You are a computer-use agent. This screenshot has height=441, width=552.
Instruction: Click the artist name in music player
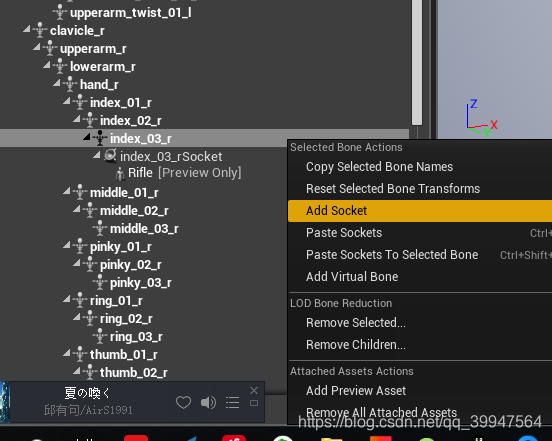point(88,410)
